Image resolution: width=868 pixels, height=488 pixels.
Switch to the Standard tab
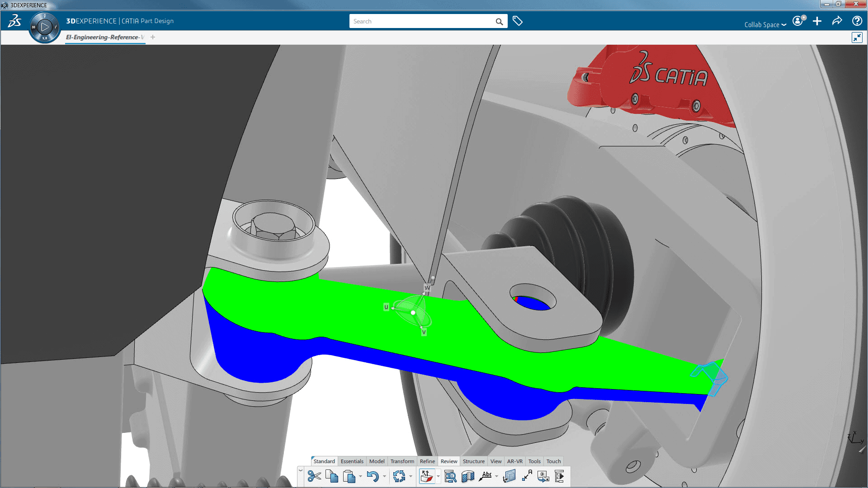point(324,461)
